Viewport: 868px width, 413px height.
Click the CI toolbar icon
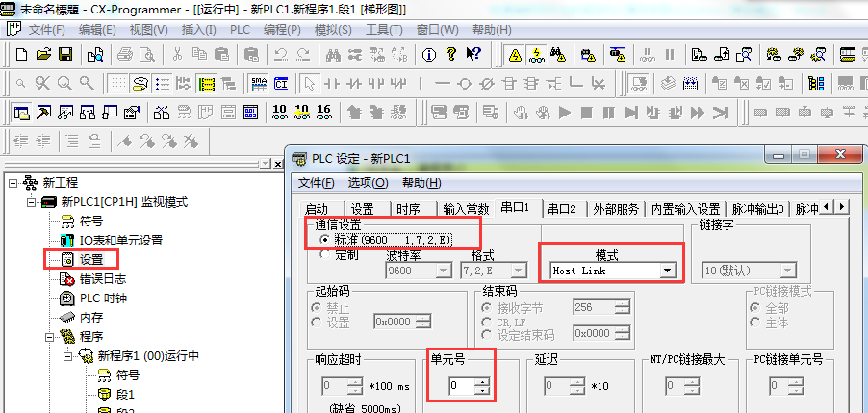tap(280, 84)
